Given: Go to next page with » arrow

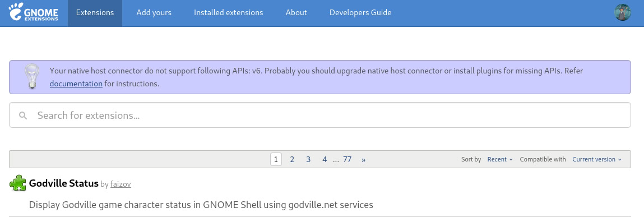Looking at the screenshot, I should click(x=364, y=159).
